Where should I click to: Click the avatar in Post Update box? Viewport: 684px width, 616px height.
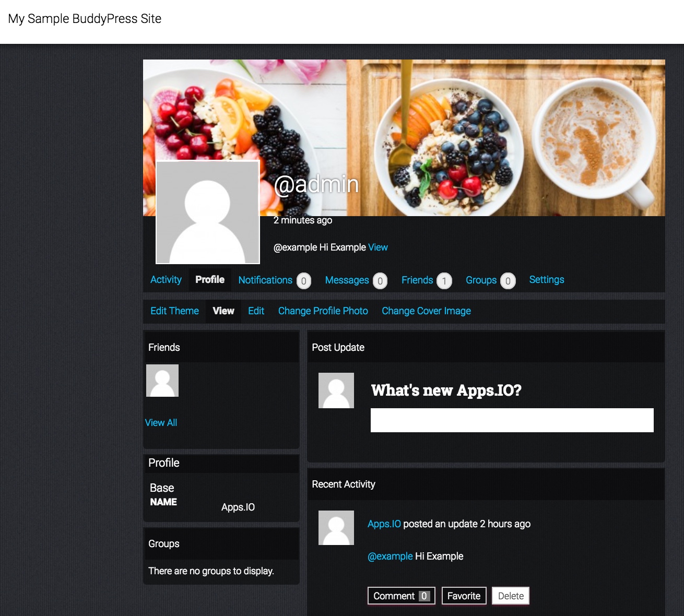pyautogui.click(x=336, y=390)
